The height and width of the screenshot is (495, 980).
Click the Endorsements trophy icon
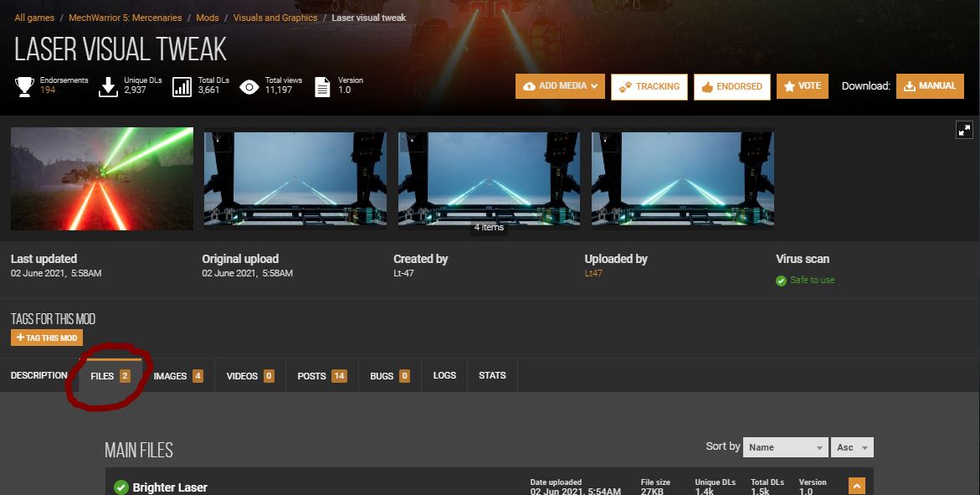tap(24, 86)
